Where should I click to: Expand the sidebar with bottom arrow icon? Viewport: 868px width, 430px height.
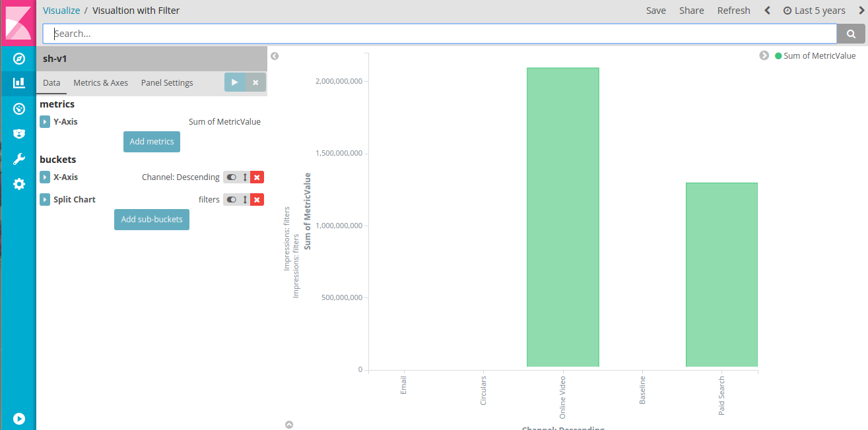pos(18,418)
